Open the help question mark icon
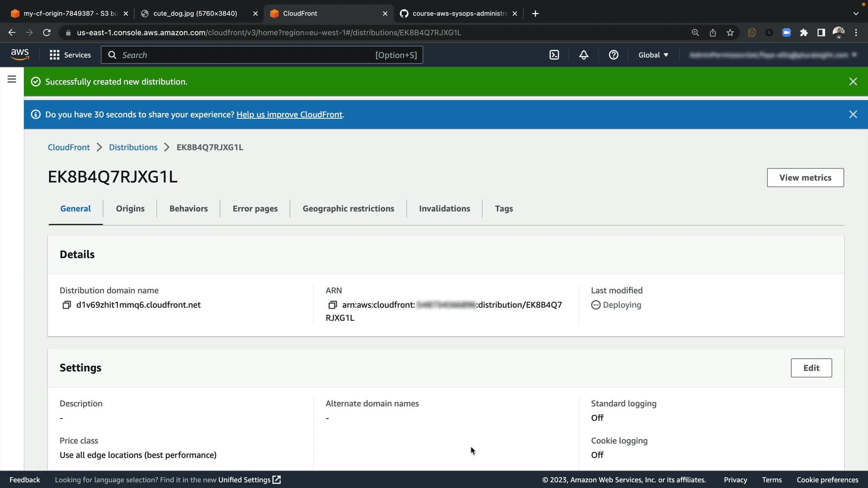Image resolution: width=868 pixels, height=488 pixels. (x=613, y=55)
